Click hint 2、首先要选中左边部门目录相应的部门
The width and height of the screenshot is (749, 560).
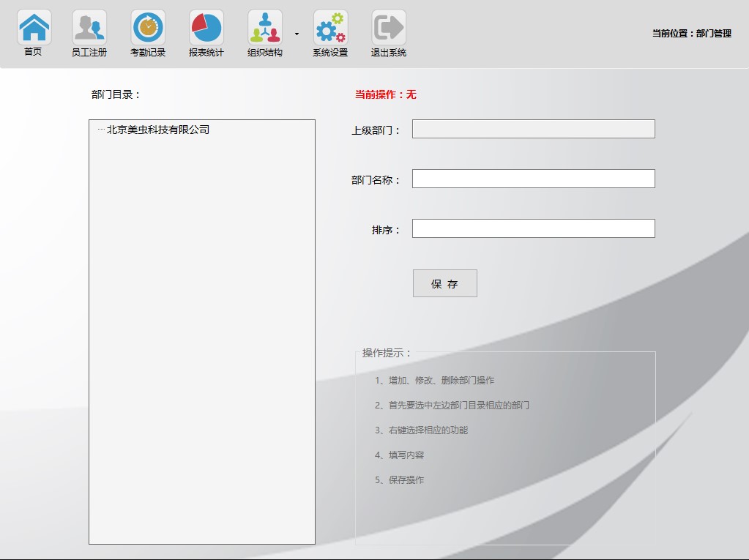coord(452,406)
